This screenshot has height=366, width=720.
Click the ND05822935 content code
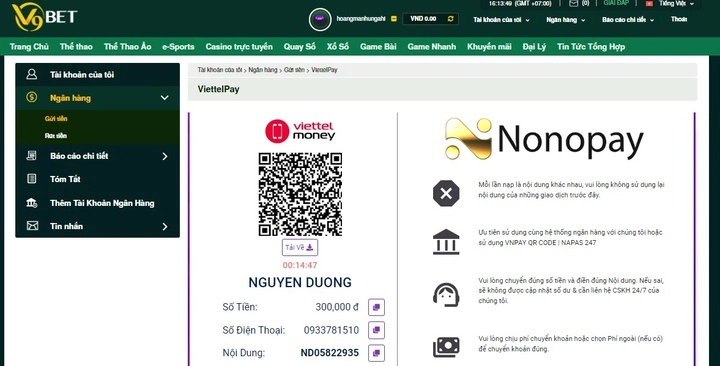(330, 353)
